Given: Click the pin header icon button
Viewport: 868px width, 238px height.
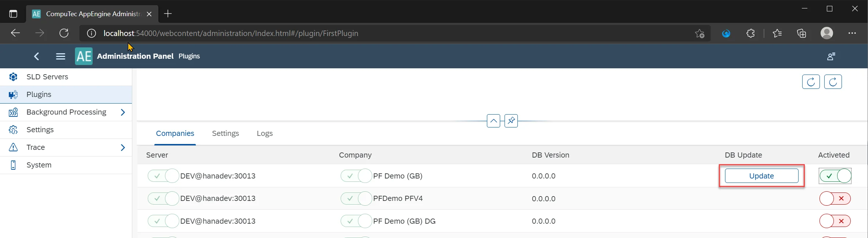Looking at the screenshot, I should pyautogui.click(x=511, y=120).
